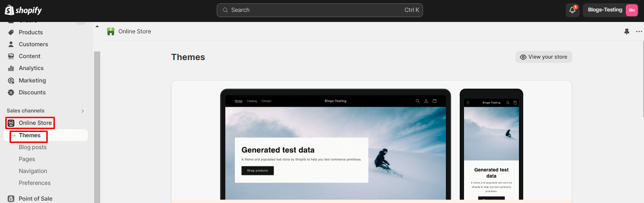
Task: Click the search magnifier icon
Action: tap(225, 10)
